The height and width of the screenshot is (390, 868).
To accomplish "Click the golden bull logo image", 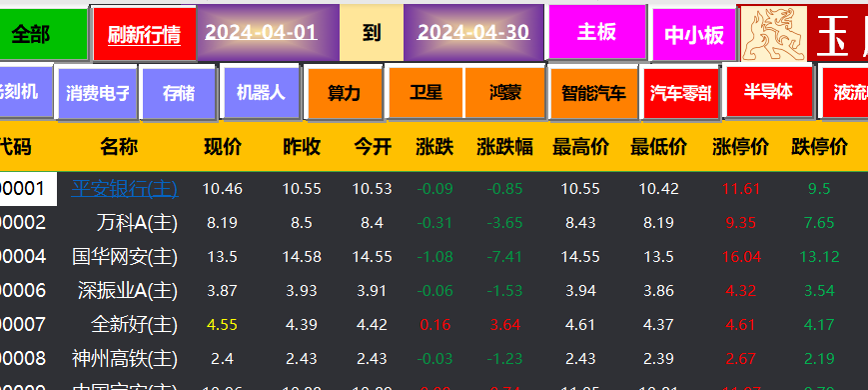I will pyautogui.click(x=774, y=34).
